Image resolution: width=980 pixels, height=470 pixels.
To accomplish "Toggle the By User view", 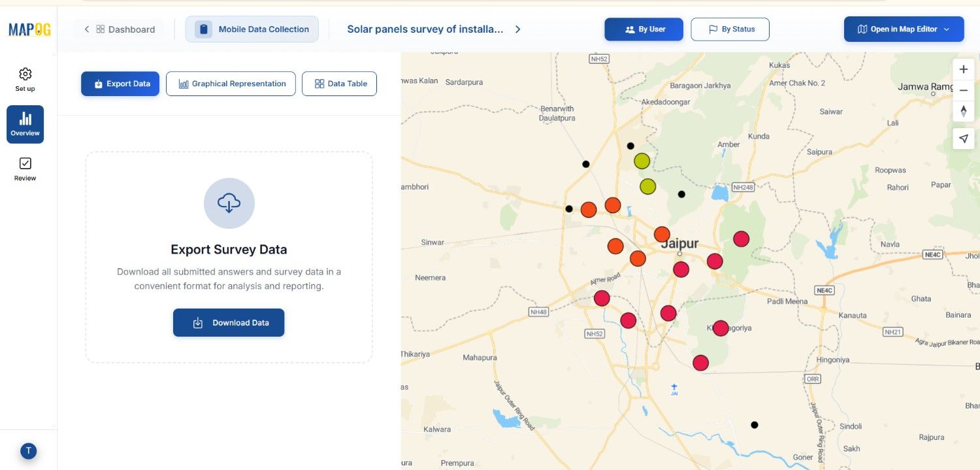I will 644,29.
